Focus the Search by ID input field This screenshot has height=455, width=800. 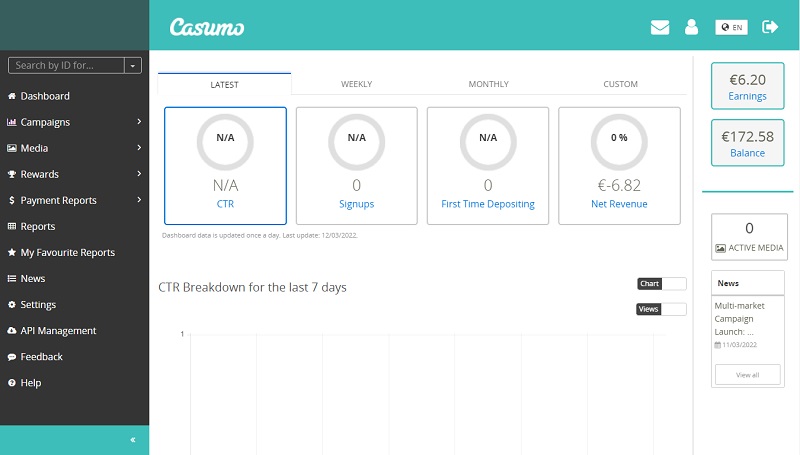(66, 65)
